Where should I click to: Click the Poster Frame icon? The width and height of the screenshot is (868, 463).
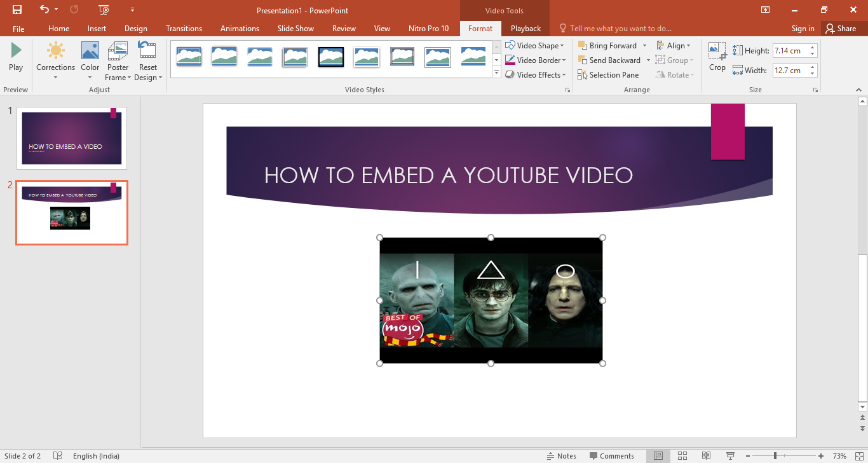tap(118, 52)
